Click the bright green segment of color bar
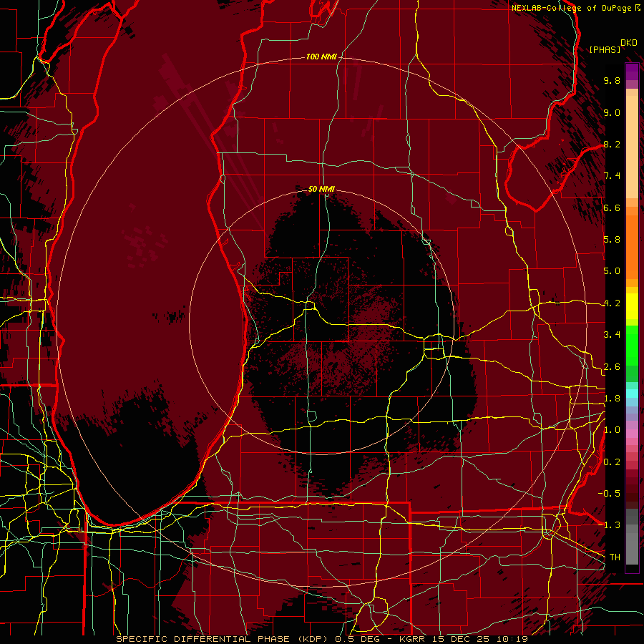The image size is (644, 644). pos(632,345)
